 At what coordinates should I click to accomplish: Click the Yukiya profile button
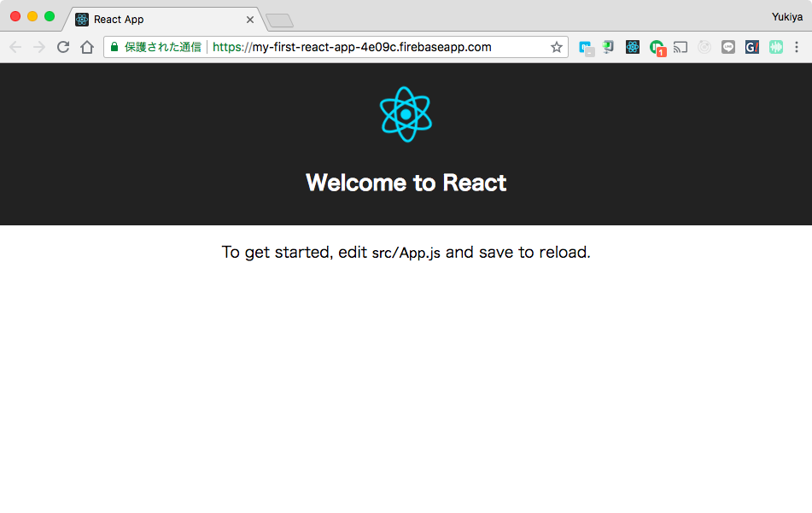[x=787, y=17]
